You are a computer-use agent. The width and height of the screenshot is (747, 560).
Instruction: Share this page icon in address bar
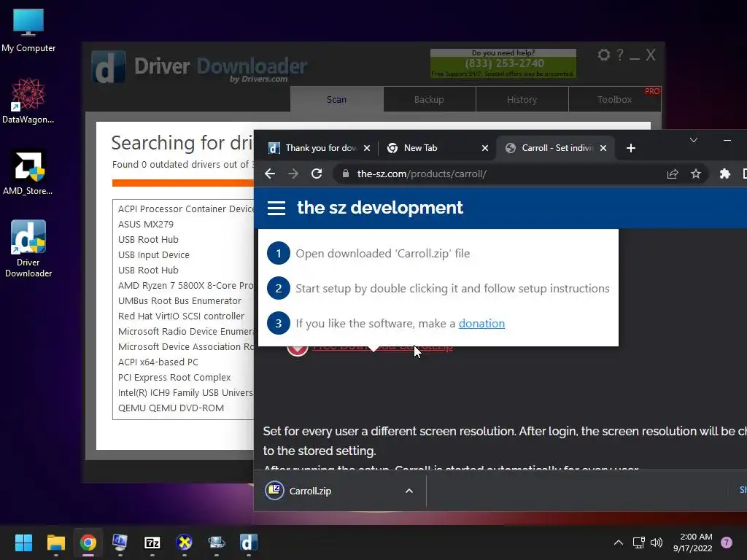point(672,174)
